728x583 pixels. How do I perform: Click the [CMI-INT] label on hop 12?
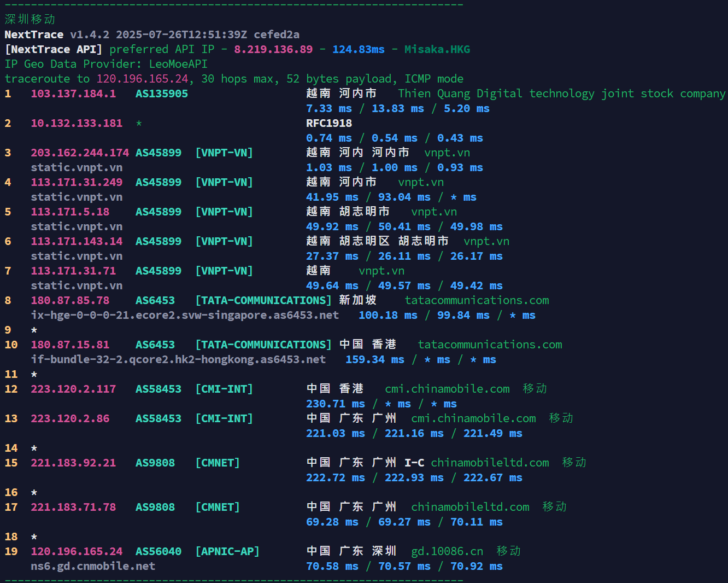coord(224,389)
